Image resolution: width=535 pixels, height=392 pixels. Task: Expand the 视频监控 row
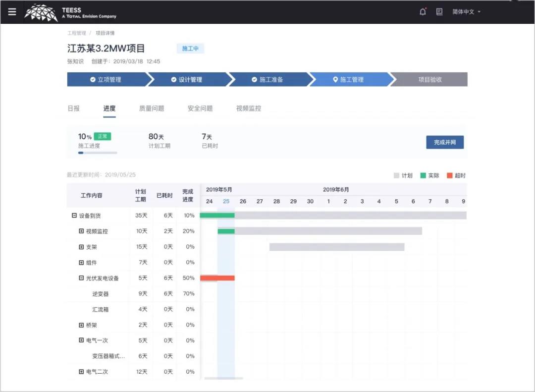[x=81, y=231]
